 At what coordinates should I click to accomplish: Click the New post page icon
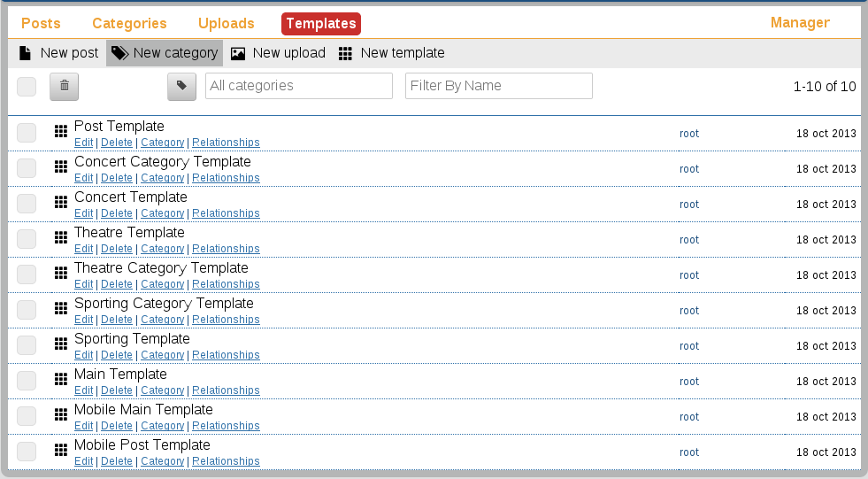click(25, 53)
